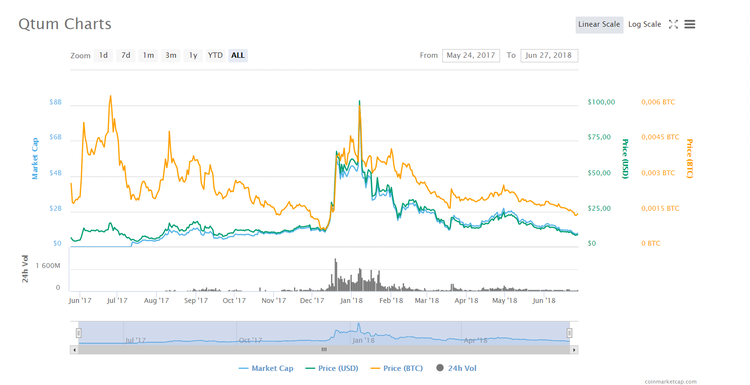
Task: Click the Jan '18 axis label
Action: [352, 300]
